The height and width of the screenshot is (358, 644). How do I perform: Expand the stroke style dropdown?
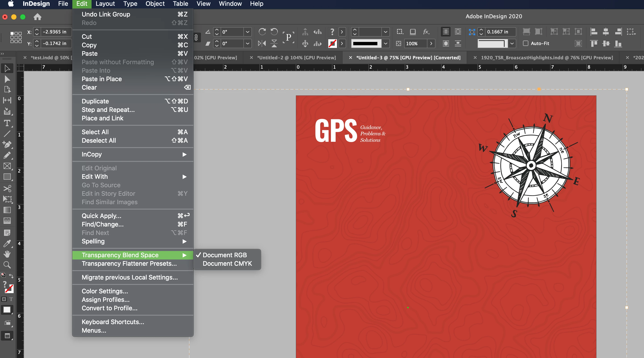coord(385,43)
